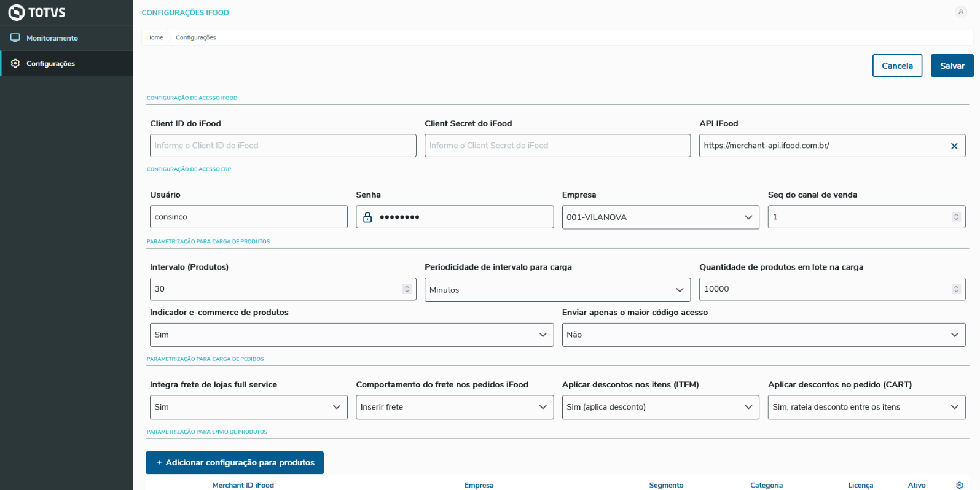Image resolution: width=980 pixels, height=490 pixels.
Task: Click the Salvar button
Action: click(952, 66)
